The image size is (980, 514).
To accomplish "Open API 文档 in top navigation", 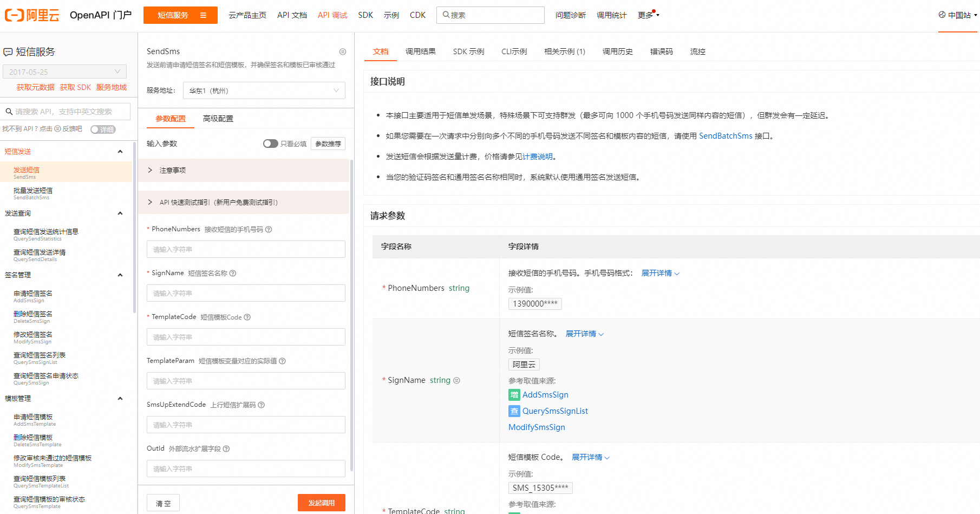I will 292,15.
